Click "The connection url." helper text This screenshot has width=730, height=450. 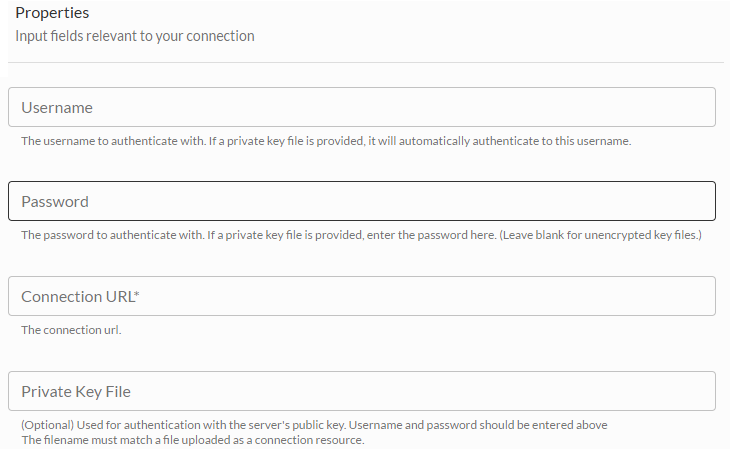tap(71, 330)
